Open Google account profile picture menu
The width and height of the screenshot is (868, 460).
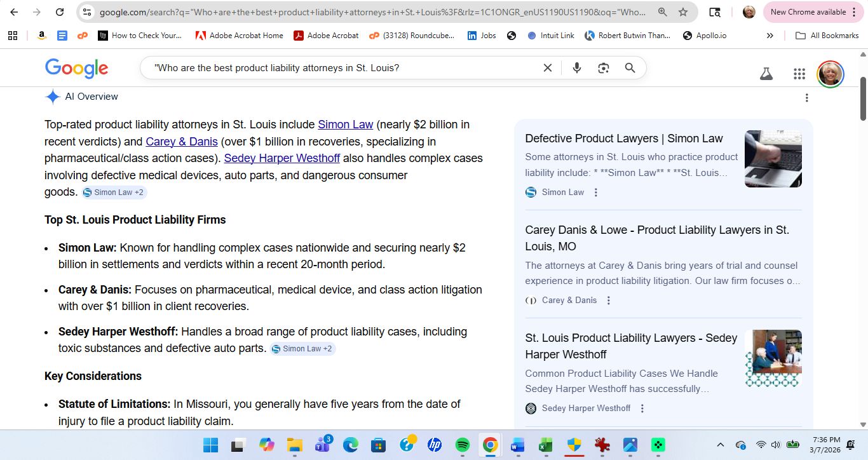(x=830, y=74)
